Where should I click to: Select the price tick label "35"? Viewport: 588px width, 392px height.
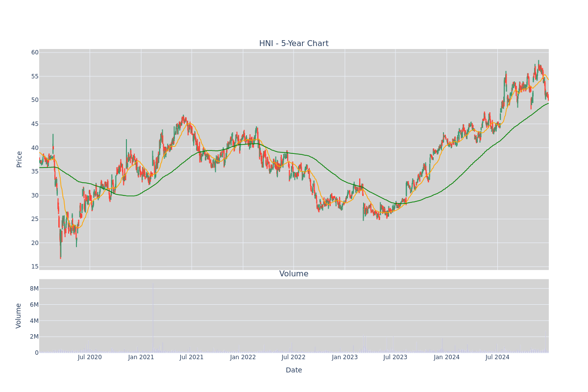[35, 171]
